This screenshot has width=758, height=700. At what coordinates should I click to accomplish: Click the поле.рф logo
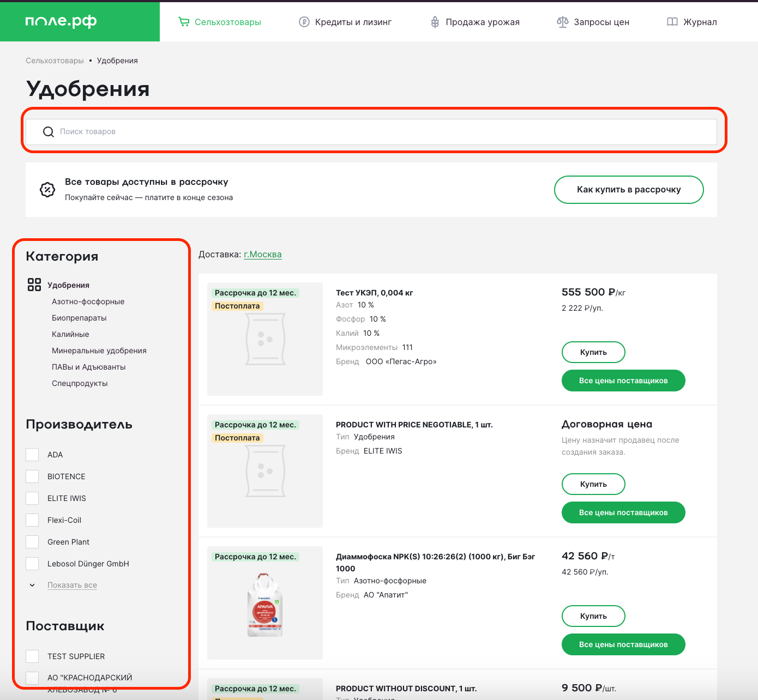[x=61, y=21]
